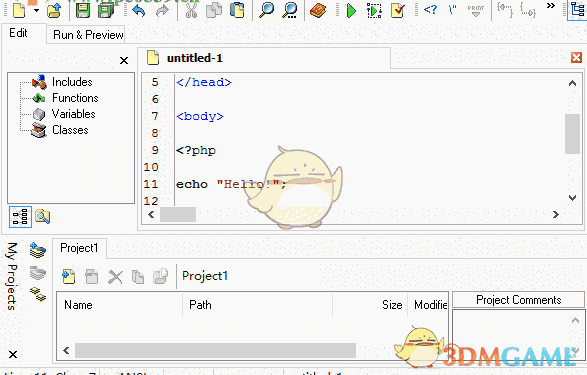
Task: Switch to the Edit tab
Action: [x=18, y=33]
